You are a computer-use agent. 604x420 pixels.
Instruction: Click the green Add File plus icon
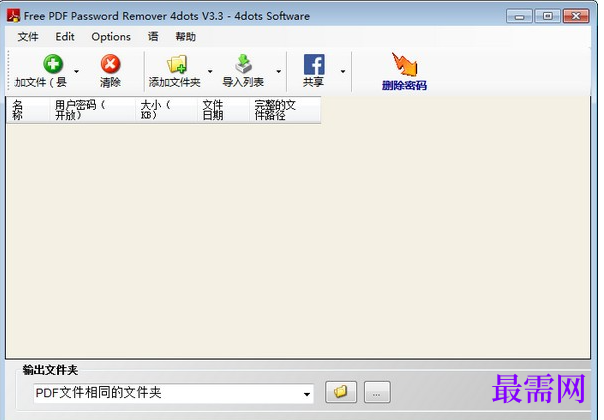[53, 64]
